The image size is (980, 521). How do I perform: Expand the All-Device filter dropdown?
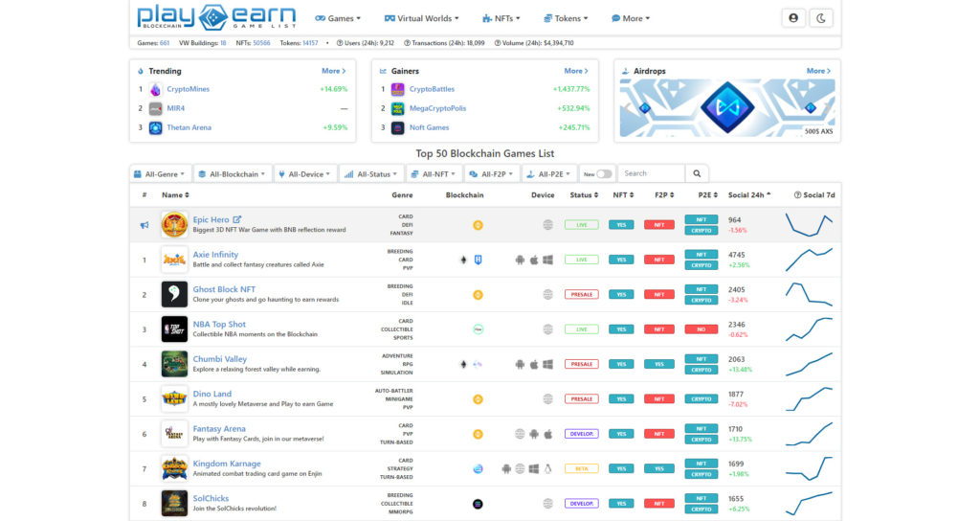coord(304,174)
